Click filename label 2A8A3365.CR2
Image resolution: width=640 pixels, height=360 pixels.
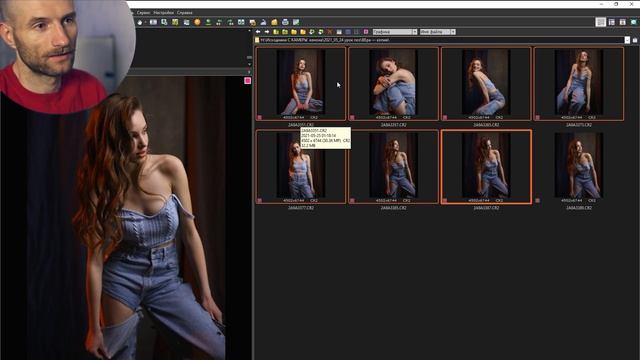(x=486, y=125)
